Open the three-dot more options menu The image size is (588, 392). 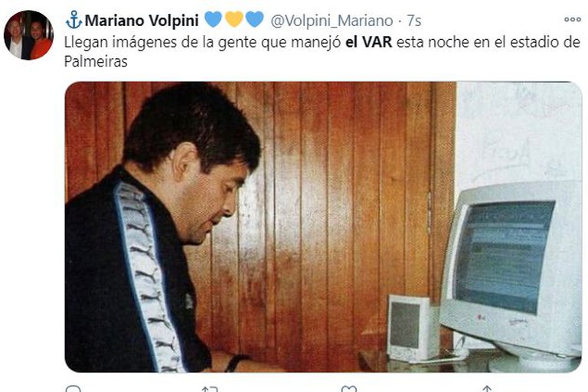572,20
